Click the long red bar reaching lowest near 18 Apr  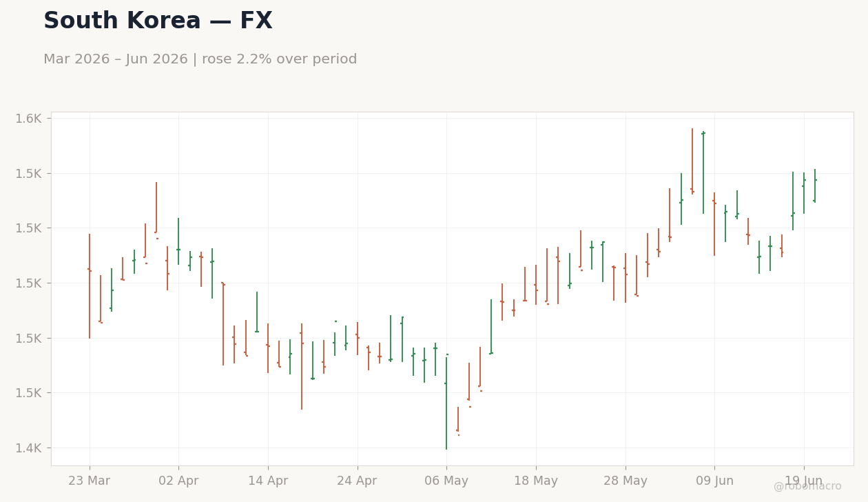click(302, 366)
